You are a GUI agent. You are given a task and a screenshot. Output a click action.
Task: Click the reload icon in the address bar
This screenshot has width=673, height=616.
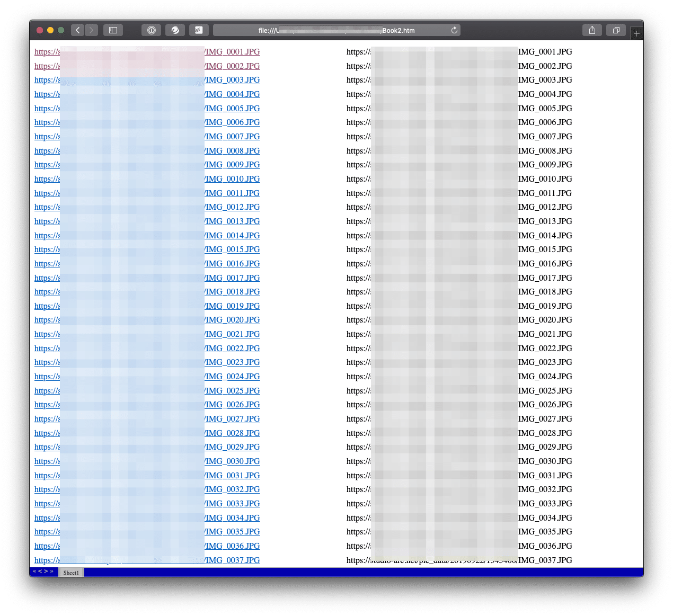coord(454,30)
